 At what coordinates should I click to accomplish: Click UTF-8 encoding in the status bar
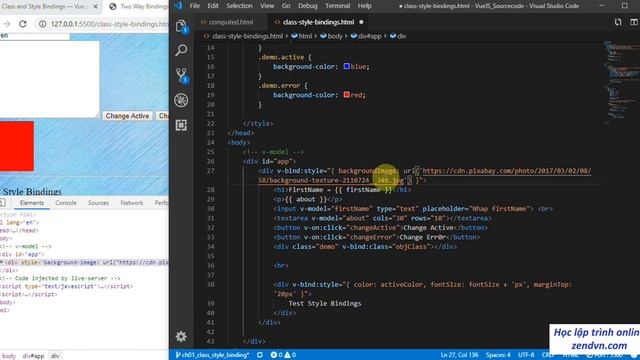(x=526, y=355)
